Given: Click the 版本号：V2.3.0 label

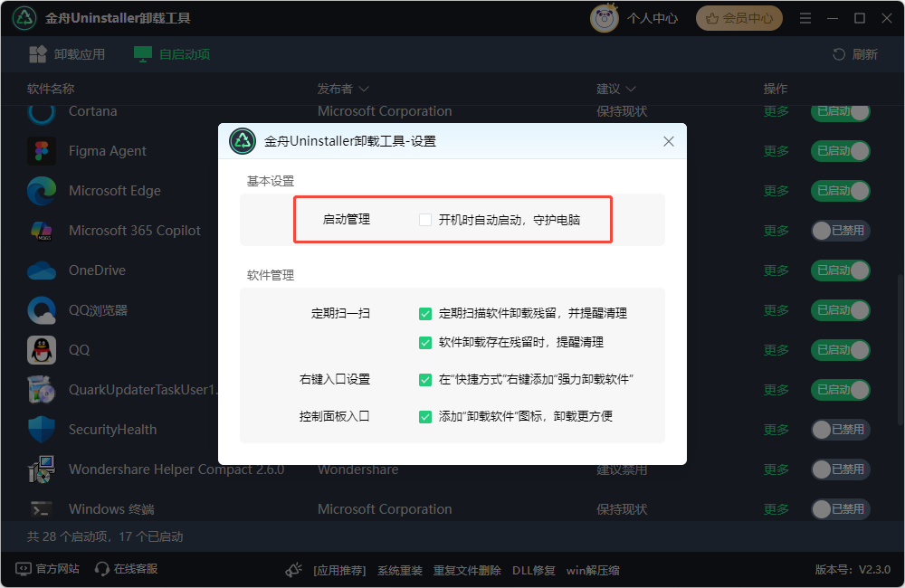Looking at the screenshot, I should click(x=853, y=570).
